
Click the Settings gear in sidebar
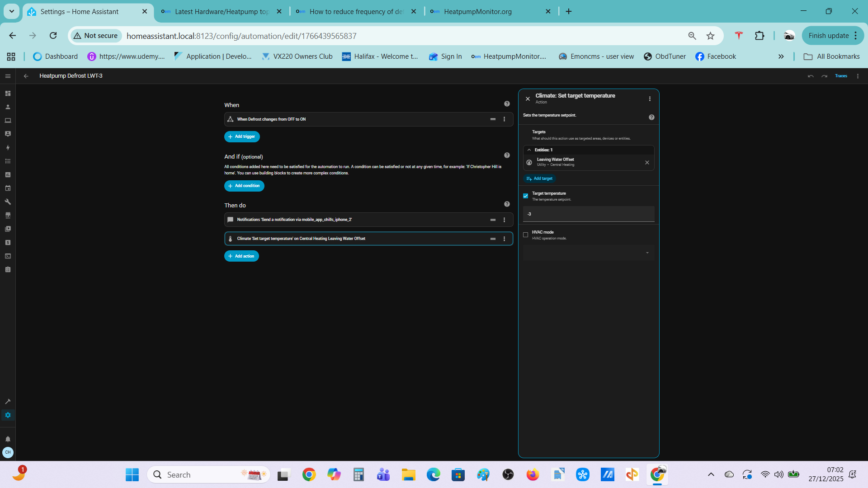point(8,415)
